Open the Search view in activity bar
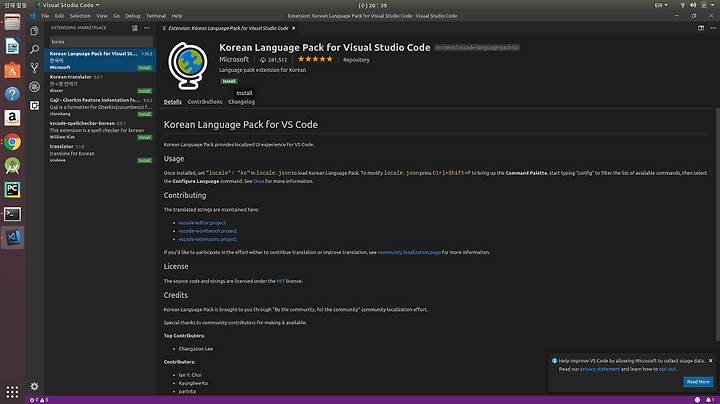The height and width of the screenshot is (404, 720). pyautogui.click(x=34, y=49)
